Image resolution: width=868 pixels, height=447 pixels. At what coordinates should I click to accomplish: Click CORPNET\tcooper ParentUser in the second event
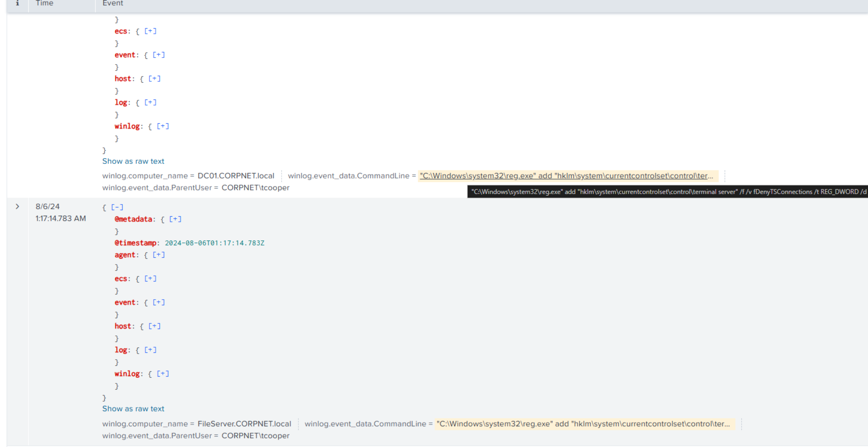point(256,436)
